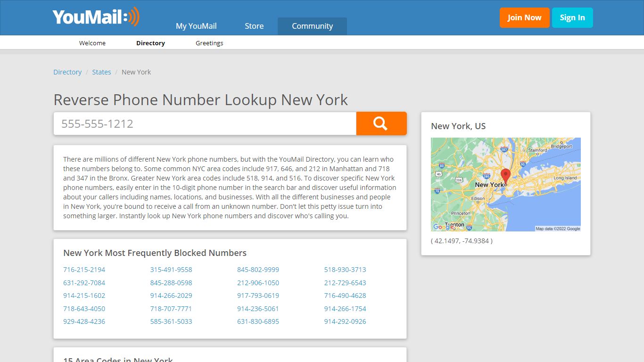Viewport: 644px width, 362px height.
Task: Open number 585-361-5033
Action: [x=171, y=321]
